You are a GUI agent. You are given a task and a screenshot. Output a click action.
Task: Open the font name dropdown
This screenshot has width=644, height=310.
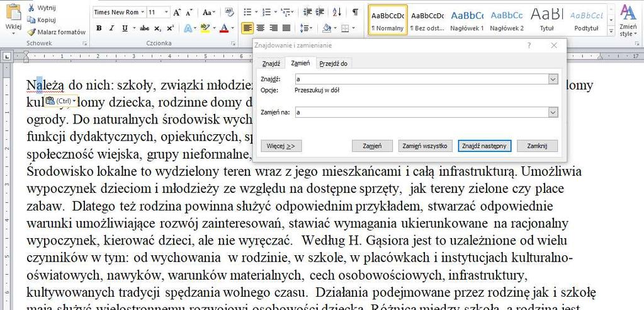point(142,13)
